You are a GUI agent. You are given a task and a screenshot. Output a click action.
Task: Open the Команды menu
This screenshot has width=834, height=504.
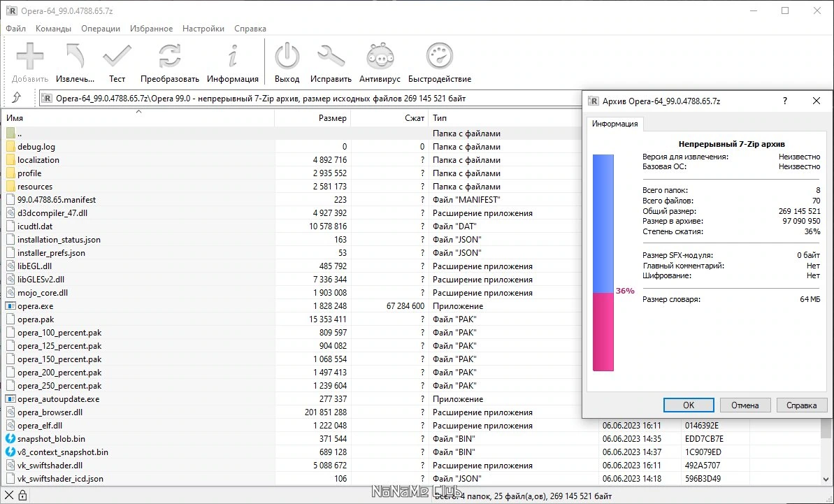(53, 29)
